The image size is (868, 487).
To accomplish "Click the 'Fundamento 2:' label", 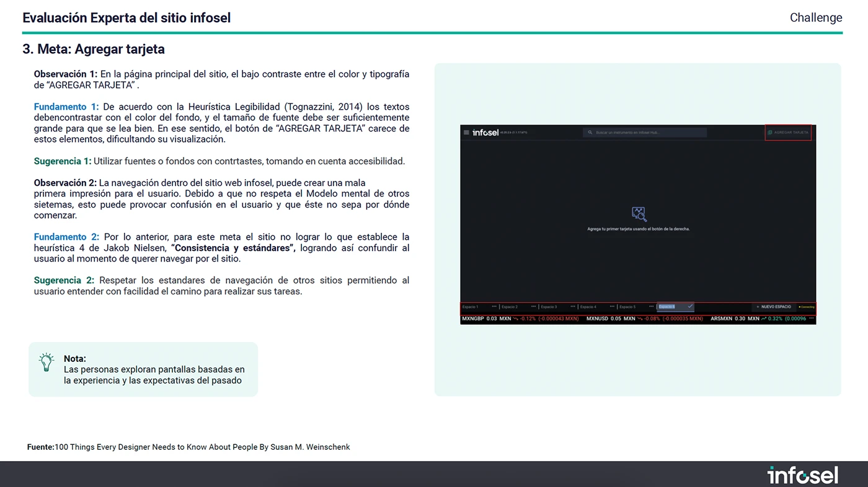I will pos(66,237).
